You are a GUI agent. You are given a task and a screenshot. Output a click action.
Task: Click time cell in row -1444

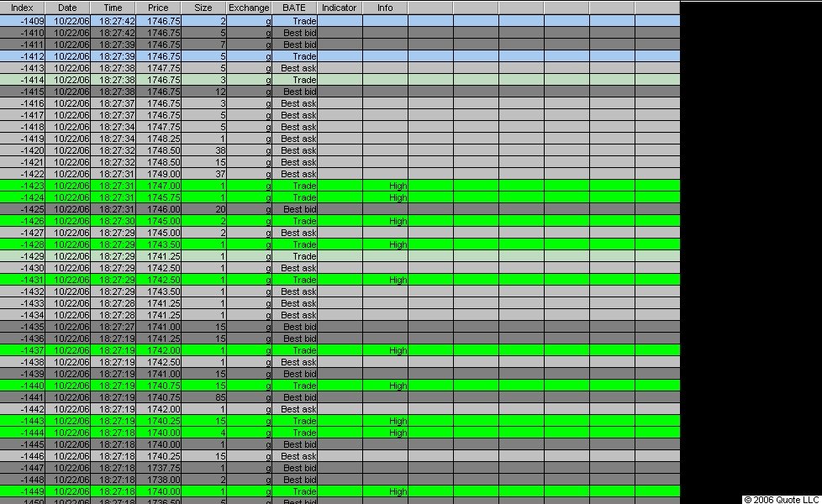113,433
